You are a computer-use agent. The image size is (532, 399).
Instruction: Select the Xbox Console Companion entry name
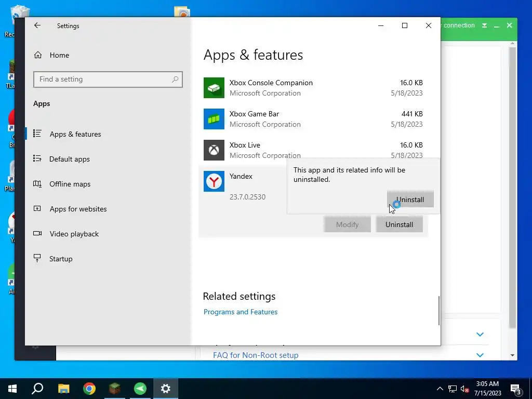271,83
